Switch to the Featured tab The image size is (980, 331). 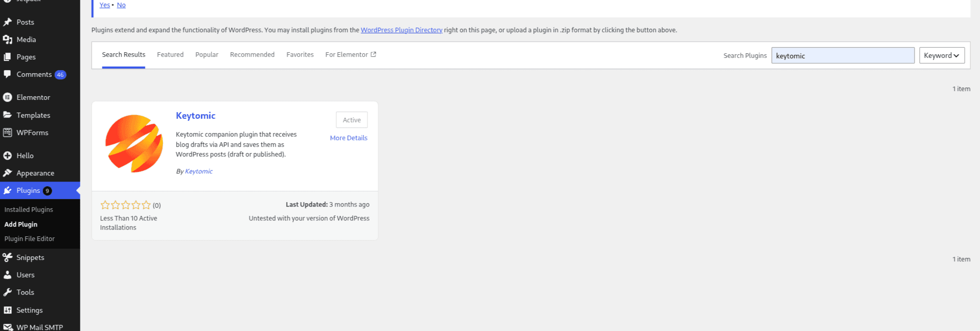pyautogui.click(x=170, y=55)
